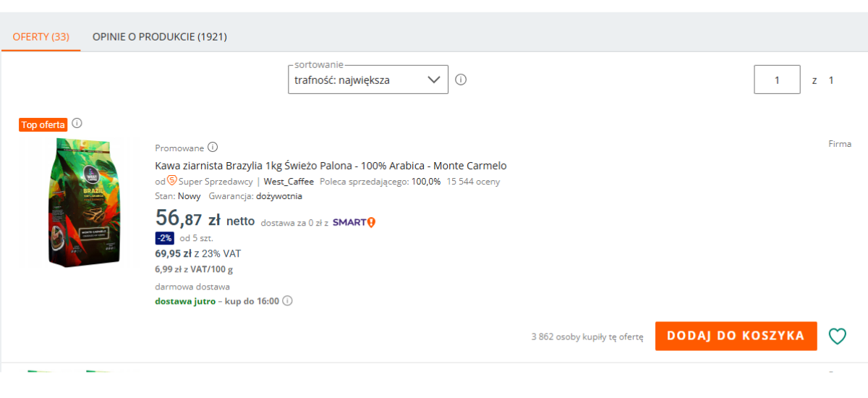Click '6,99 zł z VAT/100 g' unit price
The width and height of the screenshot is (868, 398).
194,269
